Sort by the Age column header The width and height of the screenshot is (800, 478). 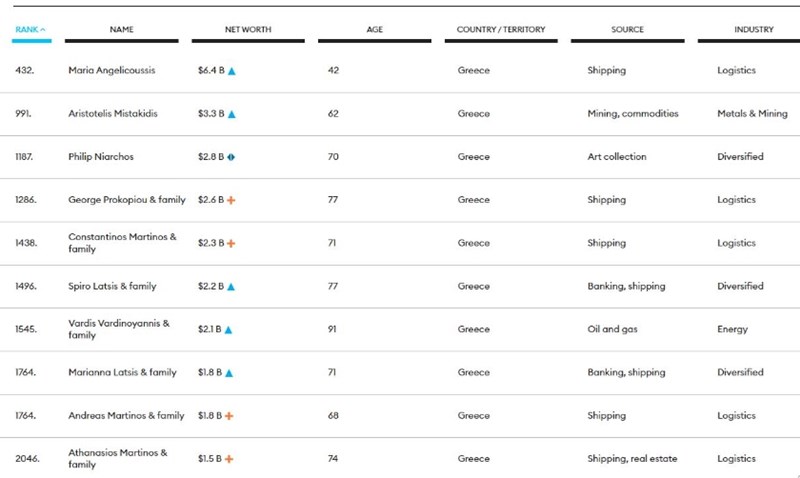point(375,30)
